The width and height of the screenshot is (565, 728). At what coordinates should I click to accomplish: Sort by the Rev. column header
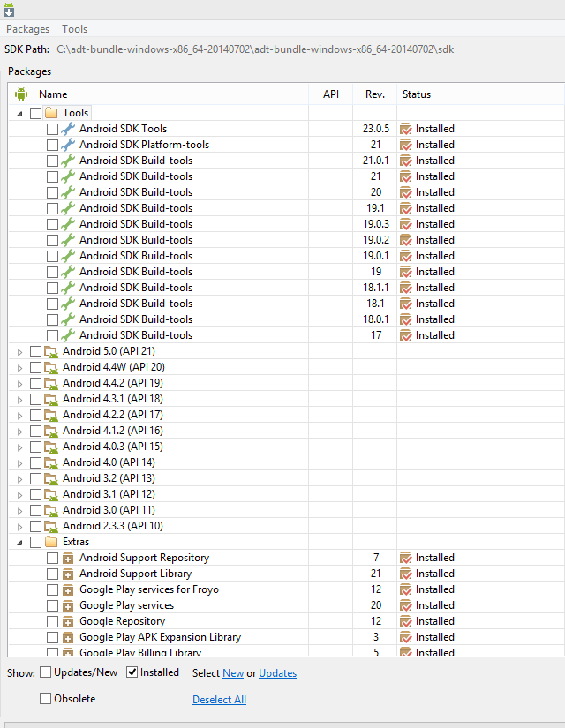point(375,94)
